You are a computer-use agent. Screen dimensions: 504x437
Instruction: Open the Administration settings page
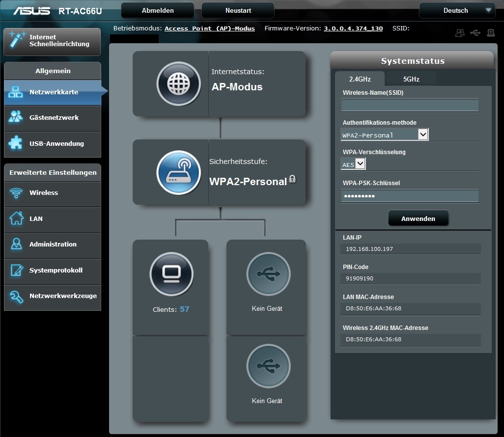[x=53, y=246]
